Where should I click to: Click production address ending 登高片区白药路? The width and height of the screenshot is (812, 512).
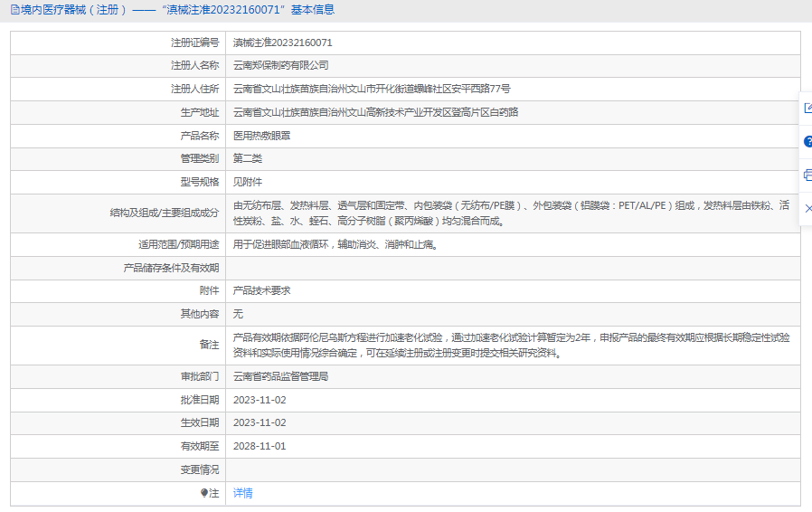(375, 112)
